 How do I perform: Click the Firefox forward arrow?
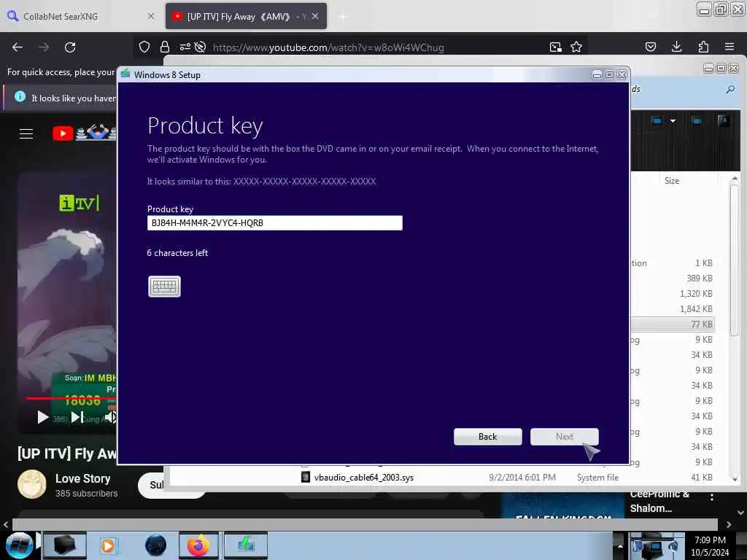44,47
